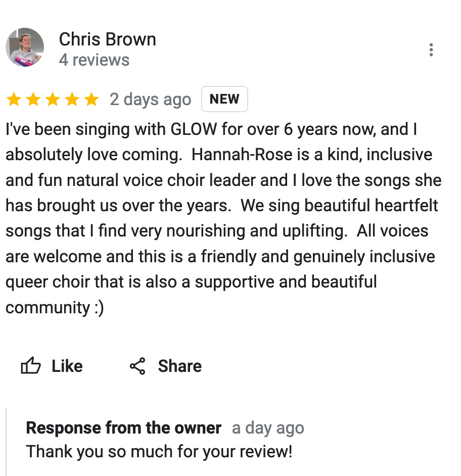Click the third yellow rating star
Viewport: 461px width, 476px height.
[x=53, y=100]
